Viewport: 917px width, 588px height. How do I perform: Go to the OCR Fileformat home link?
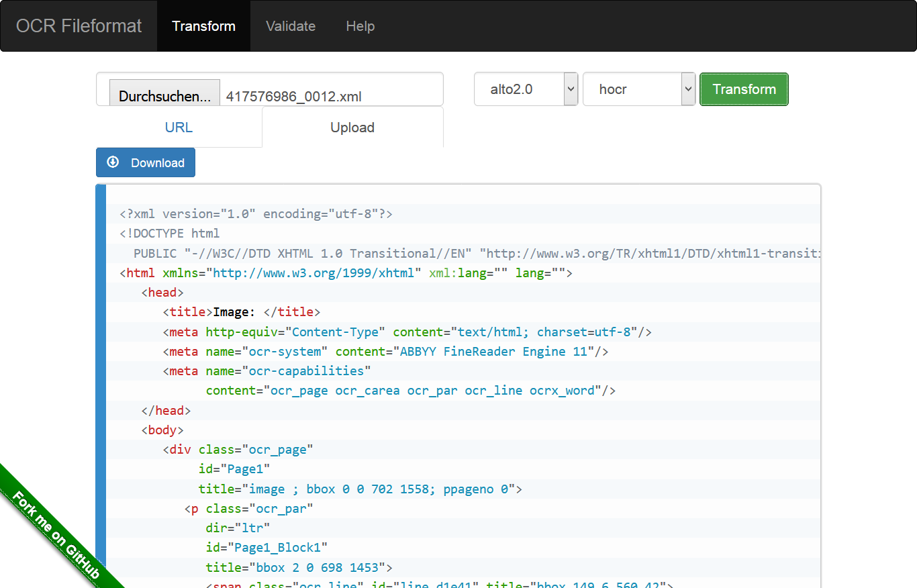coord(79,26)
